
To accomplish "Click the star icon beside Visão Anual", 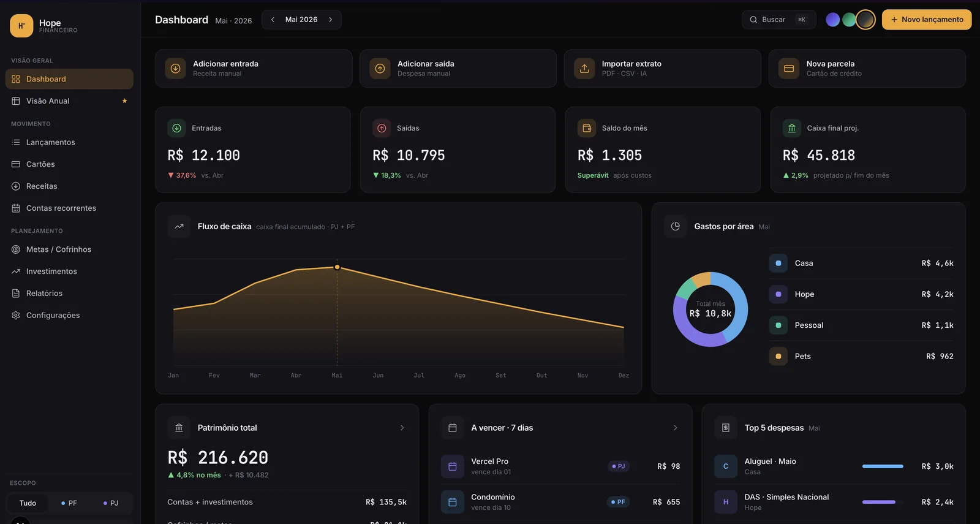I will click(124, 101).
